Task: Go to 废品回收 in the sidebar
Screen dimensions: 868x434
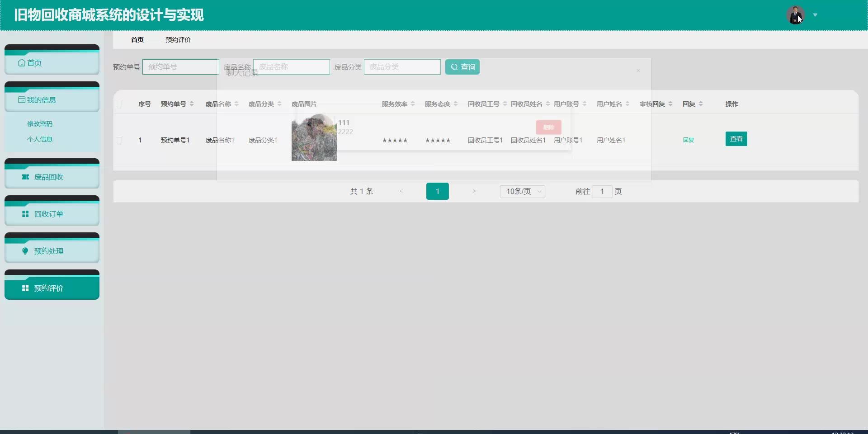Action: click(52, 177)
